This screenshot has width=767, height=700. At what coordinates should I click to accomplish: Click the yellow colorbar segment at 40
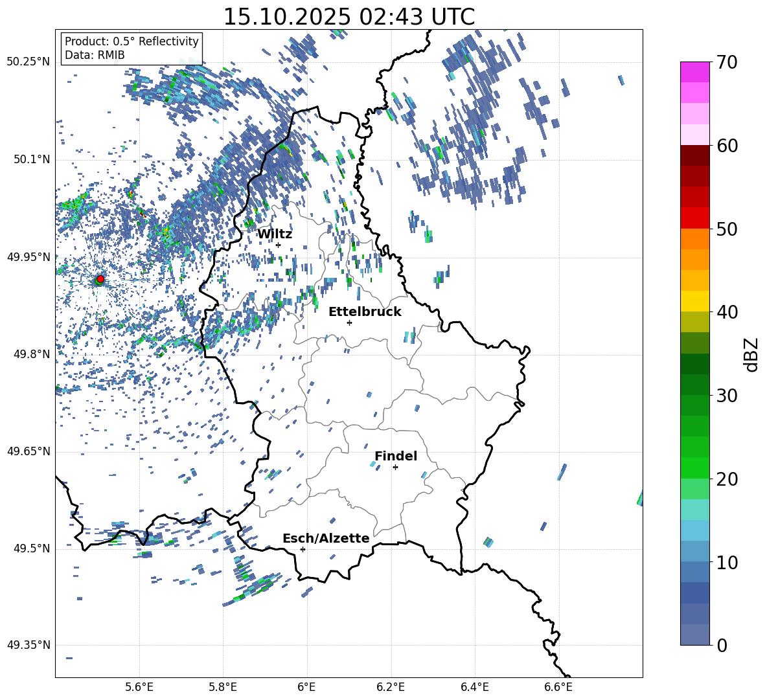(x=695, y=302)
